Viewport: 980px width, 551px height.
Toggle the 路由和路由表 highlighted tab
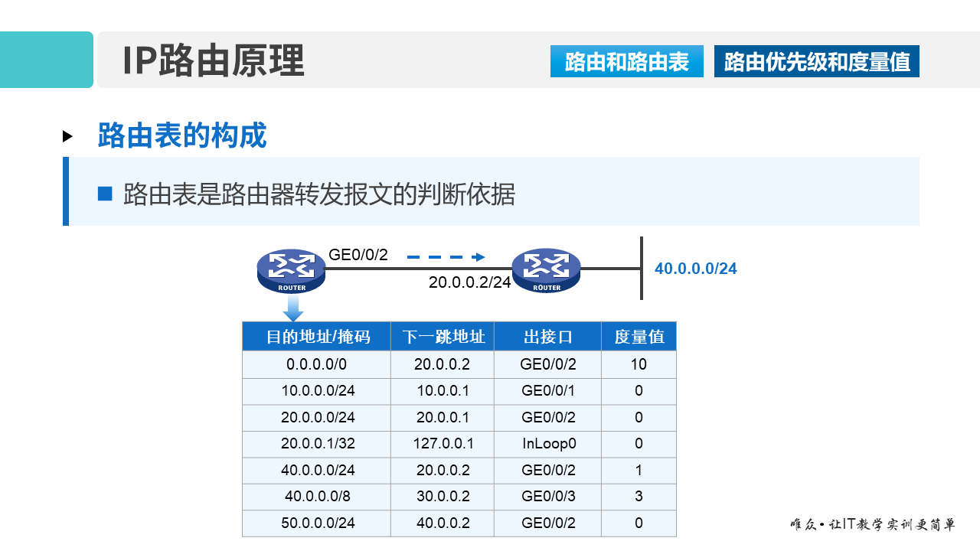pos(626,61)
